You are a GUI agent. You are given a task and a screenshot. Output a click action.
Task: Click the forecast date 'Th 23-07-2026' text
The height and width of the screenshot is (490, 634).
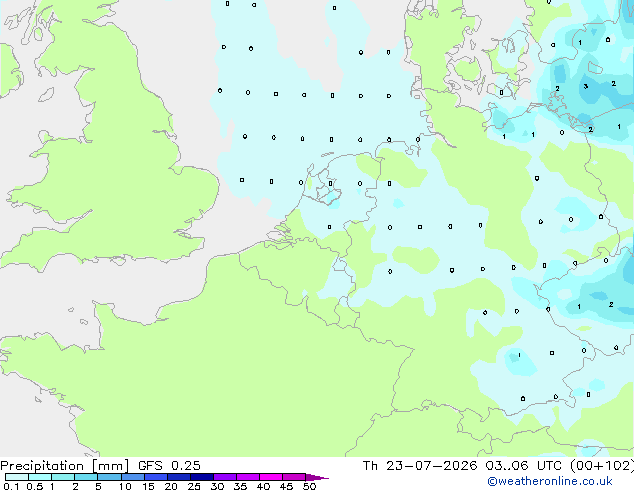(420, 466)
